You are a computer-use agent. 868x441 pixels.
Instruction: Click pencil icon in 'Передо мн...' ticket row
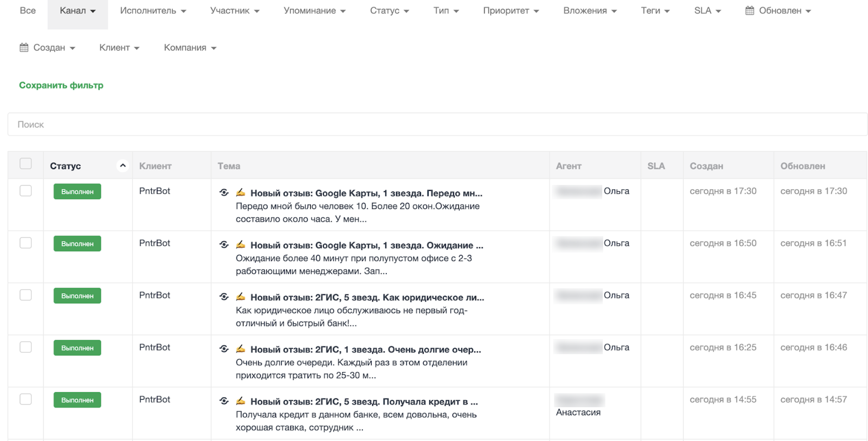click(240, 193)
